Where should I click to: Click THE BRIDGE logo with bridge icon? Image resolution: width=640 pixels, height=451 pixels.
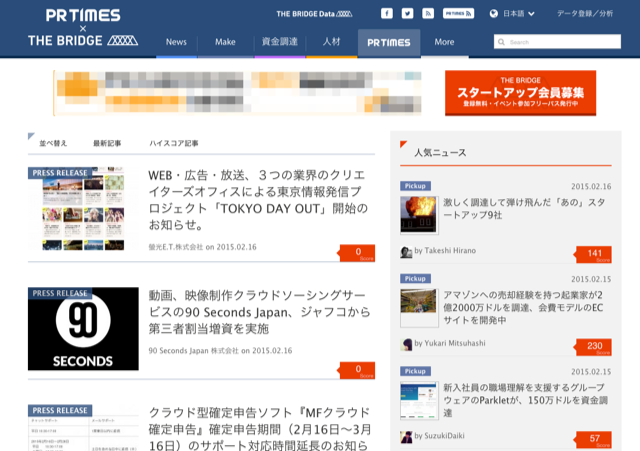click(83, 40)
